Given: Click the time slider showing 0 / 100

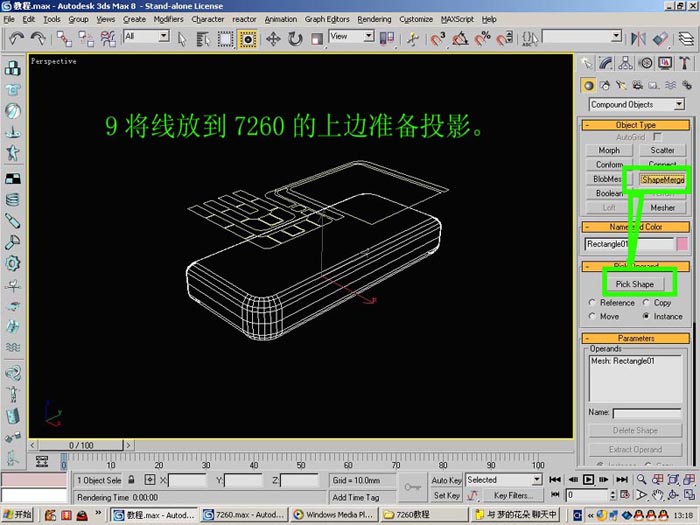Looking at the screenshot, I should coord(81,445).
